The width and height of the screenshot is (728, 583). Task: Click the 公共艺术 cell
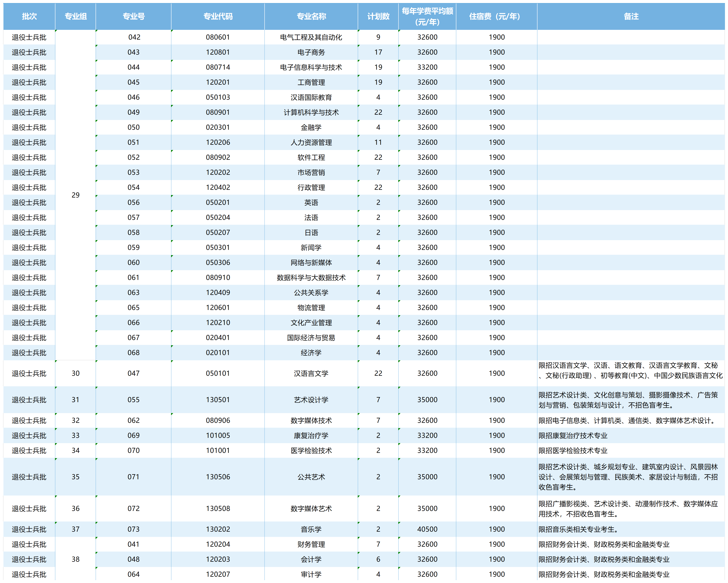coord(311,477)
